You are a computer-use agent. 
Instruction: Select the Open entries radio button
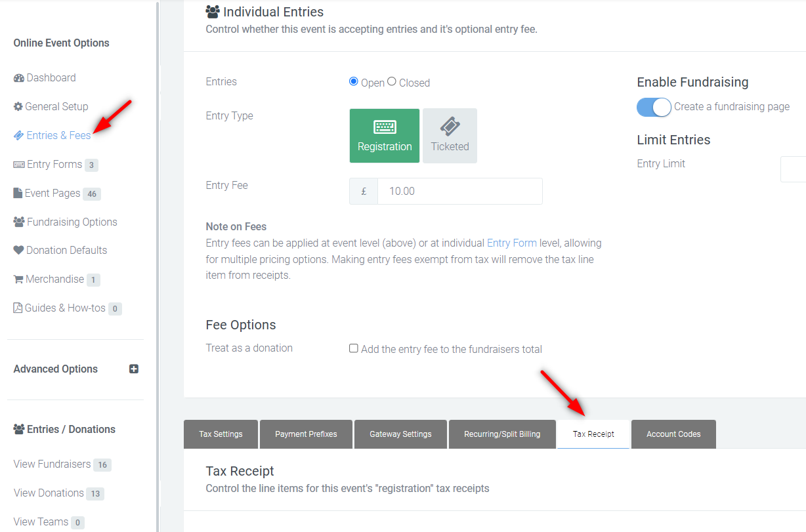point(354,82)
